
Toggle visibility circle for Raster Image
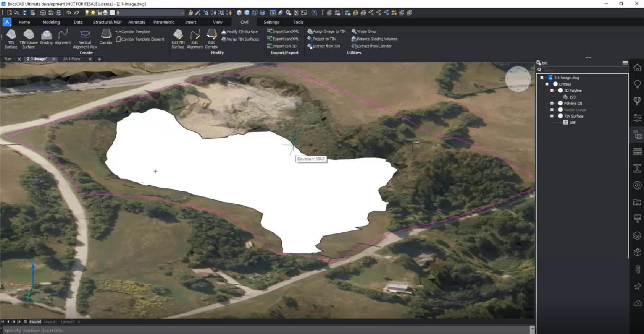tap(560, 110)
